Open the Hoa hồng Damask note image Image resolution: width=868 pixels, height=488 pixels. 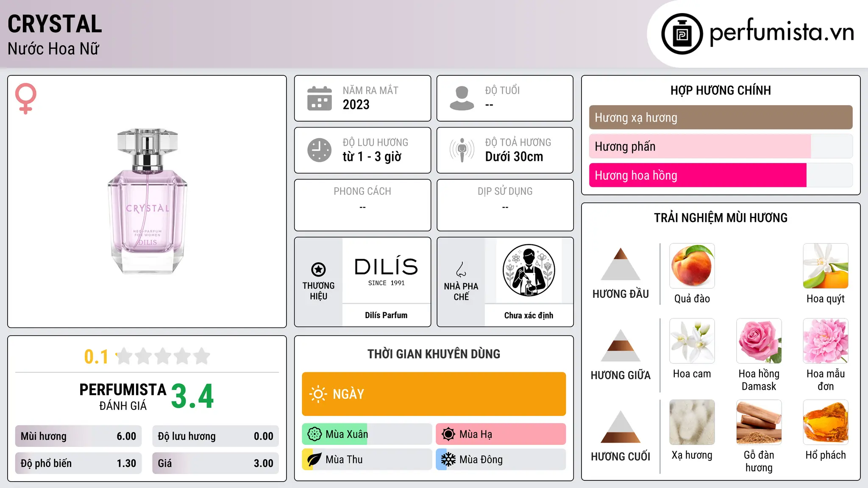pyautogui.click(x=759, y=341)
